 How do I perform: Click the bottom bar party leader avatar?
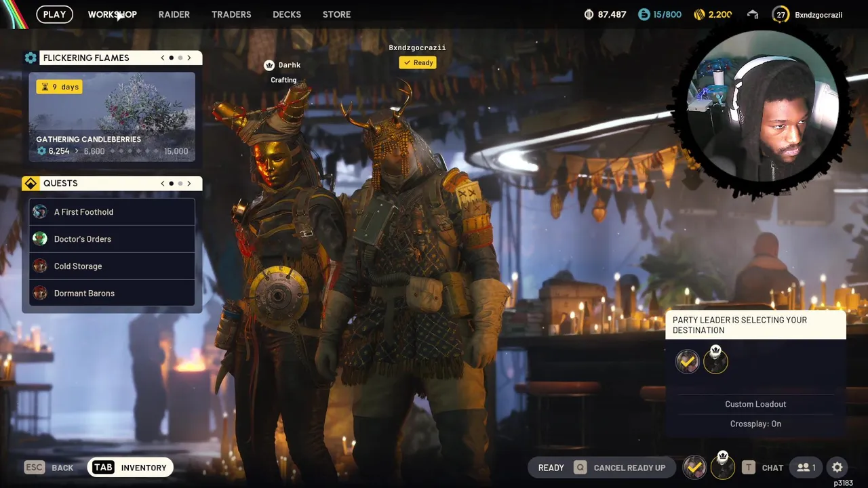click(x=723, y=466)
